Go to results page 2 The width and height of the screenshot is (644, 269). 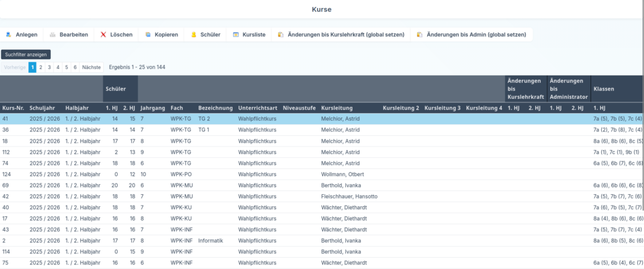pos(41,67)
